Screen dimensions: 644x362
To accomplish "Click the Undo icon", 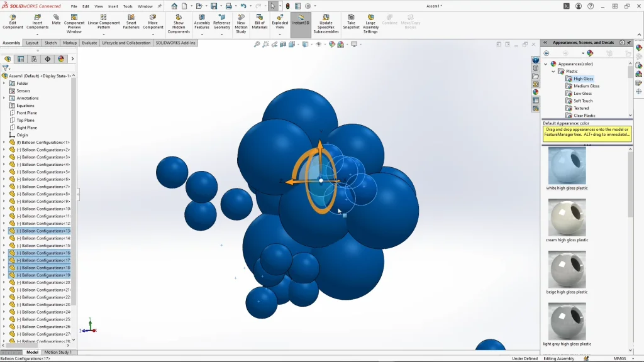I will [x=243, y=6].
